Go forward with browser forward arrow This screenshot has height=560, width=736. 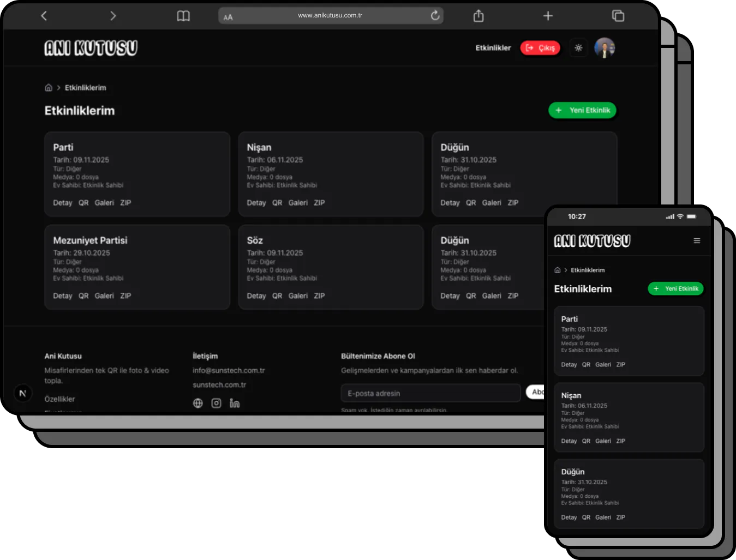point(113,16)
